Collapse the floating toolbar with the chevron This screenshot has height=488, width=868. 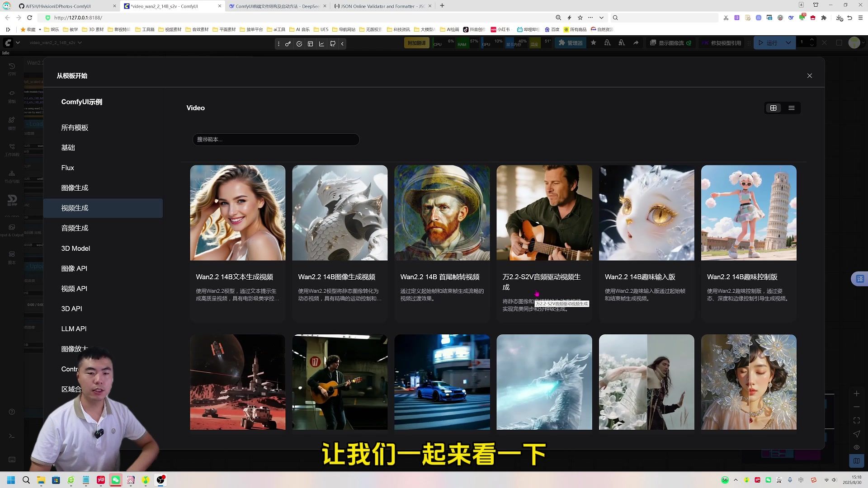coord(343,44)
